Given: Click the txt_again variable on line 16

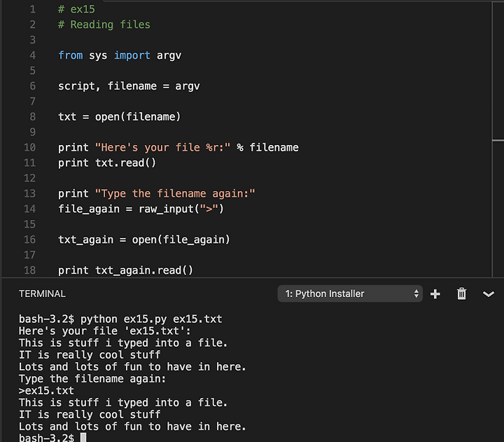Looking at the screenshot, I should click(86, 240).
